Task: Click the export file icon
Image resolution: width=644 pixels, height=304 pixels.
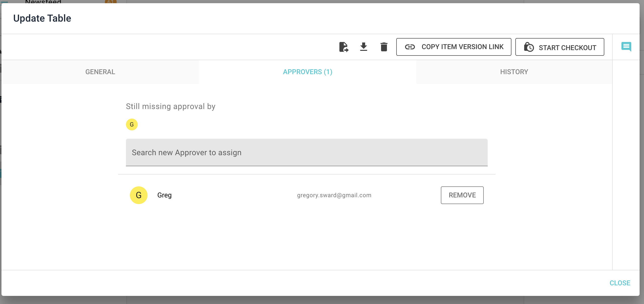Action: click(x=344, y=47)
